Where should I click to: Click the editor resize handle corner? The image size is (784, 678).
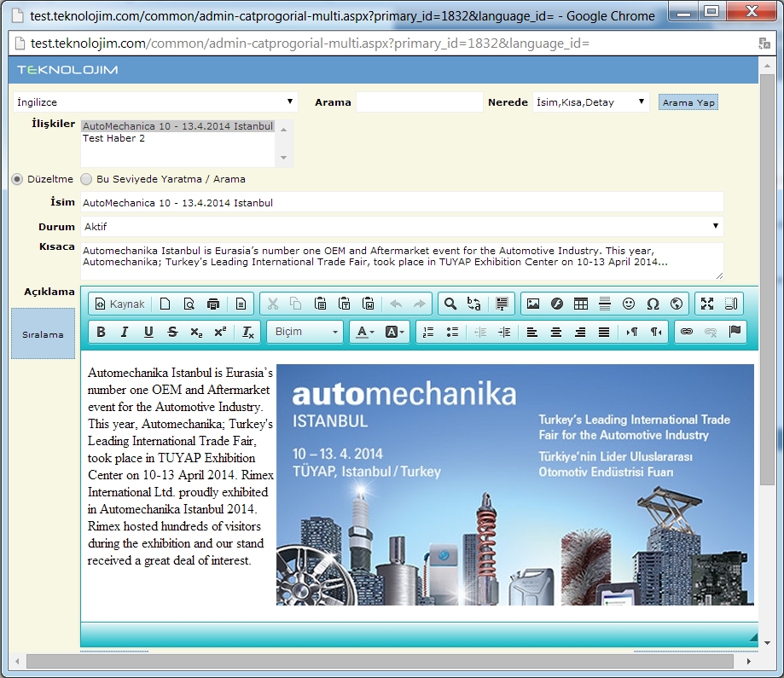(x=753, y=637)
